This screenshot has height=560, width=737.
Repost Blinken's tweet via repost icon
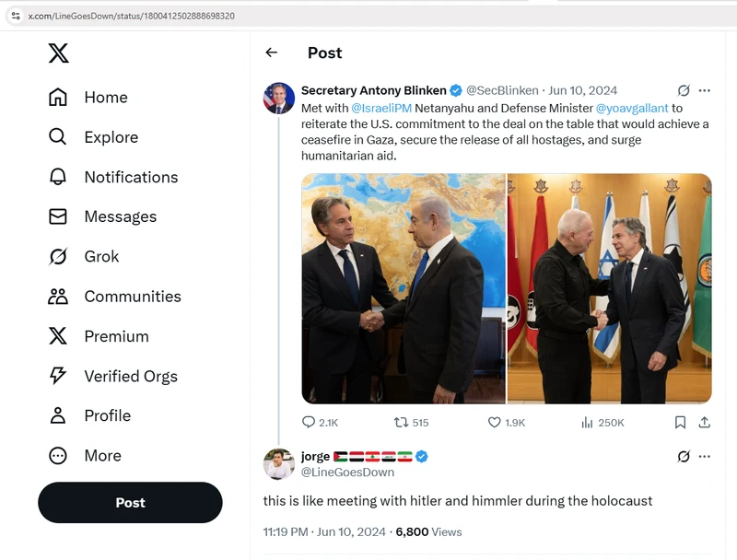pos(401,422)
